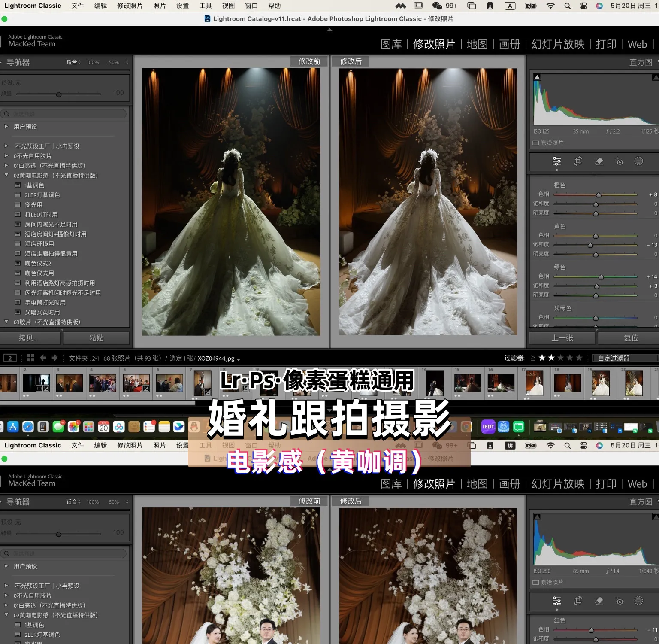Toggle the 原始照片 checkbox under the top histogram
Screen dimensions: 659x644
click(x=536, y=143)
